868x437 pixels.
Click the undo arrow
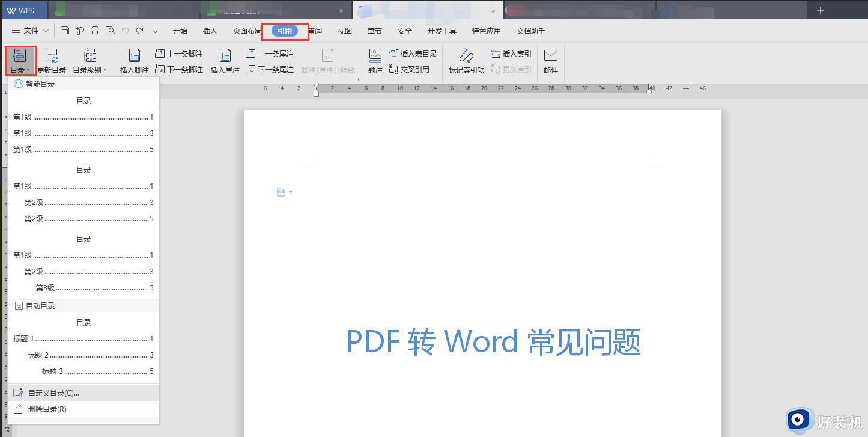(x=125, y=31)
